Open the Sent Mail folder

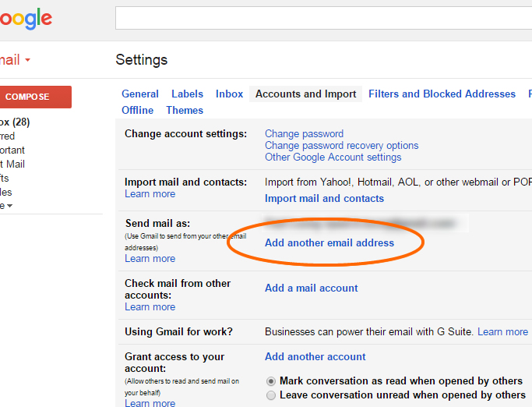pyautogui.click(x=12, y=164)
